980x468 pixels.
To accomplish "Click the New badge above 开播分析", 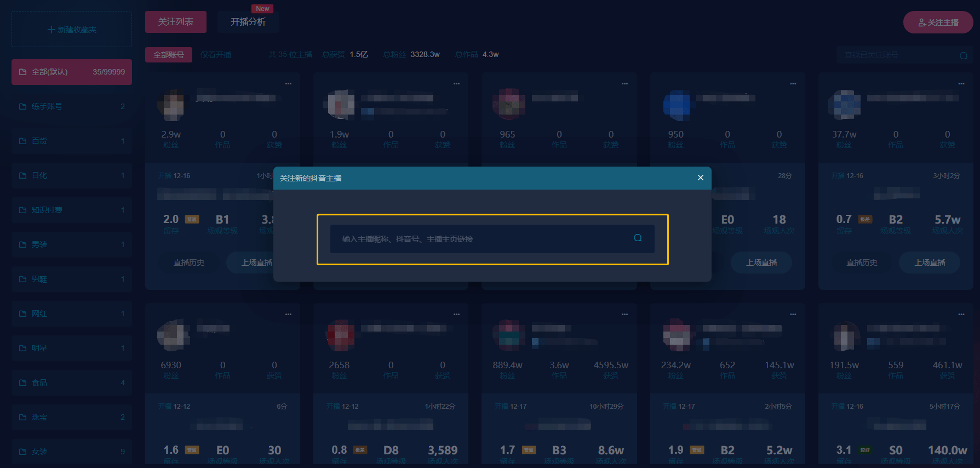I will pos(262,9).
